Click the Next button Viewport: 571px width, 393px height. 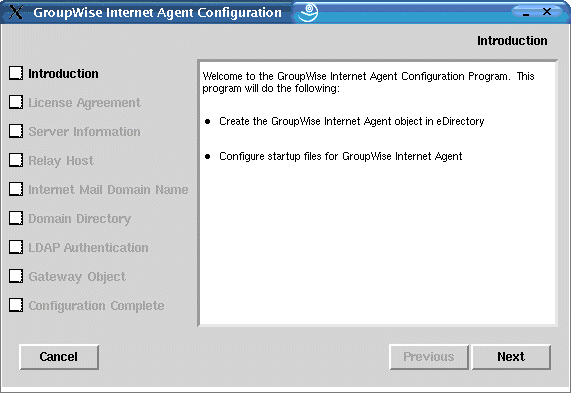click(x=511, y=357)
